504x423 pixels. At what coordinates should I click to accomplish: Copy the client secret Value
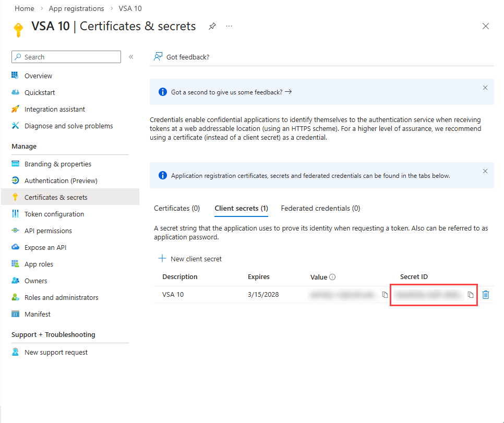point(385,295)
